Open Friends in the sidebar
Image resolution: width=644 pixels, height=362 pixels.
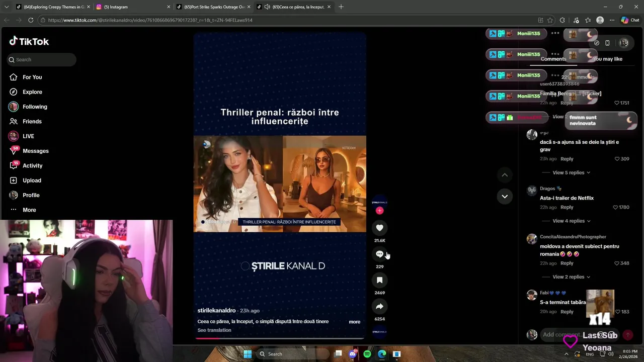[x=32, y=121]
